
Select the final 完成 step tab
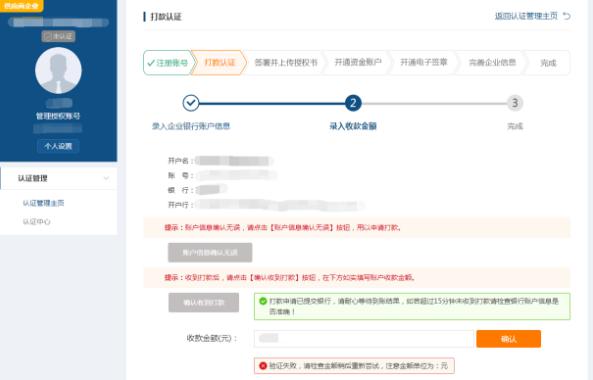[548, 63]
